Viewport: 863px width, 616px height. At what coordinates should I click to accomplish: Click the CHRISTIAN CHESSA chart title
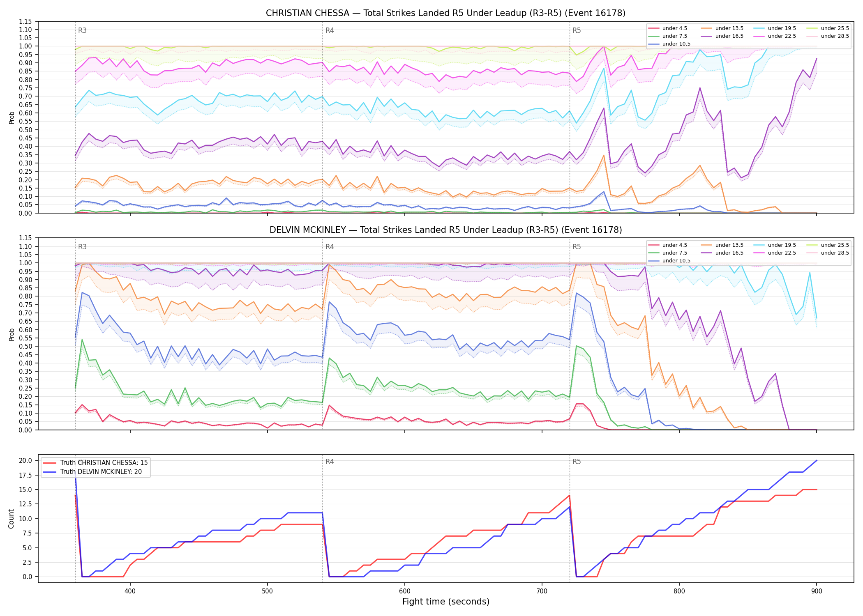click(x=445, y=13)
